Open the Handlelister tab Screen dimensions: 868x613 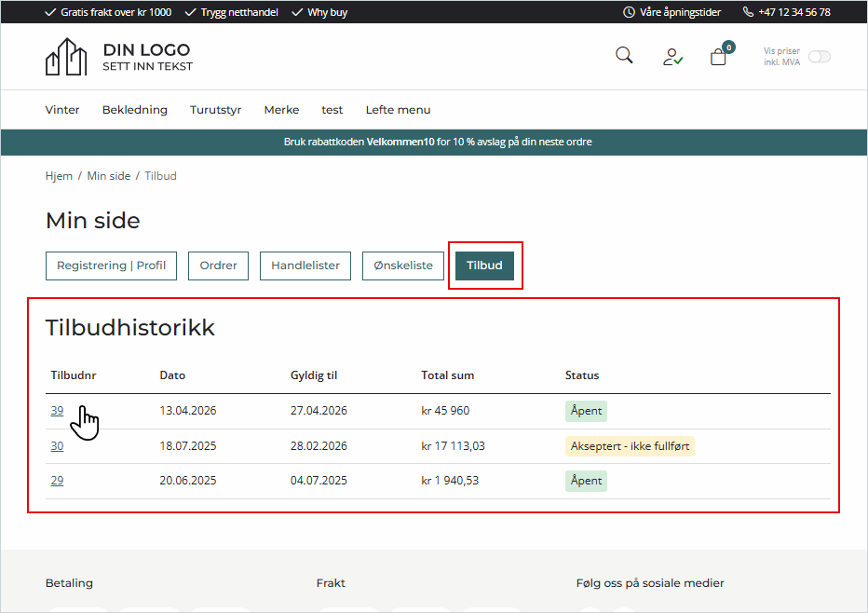coord(305,266)
